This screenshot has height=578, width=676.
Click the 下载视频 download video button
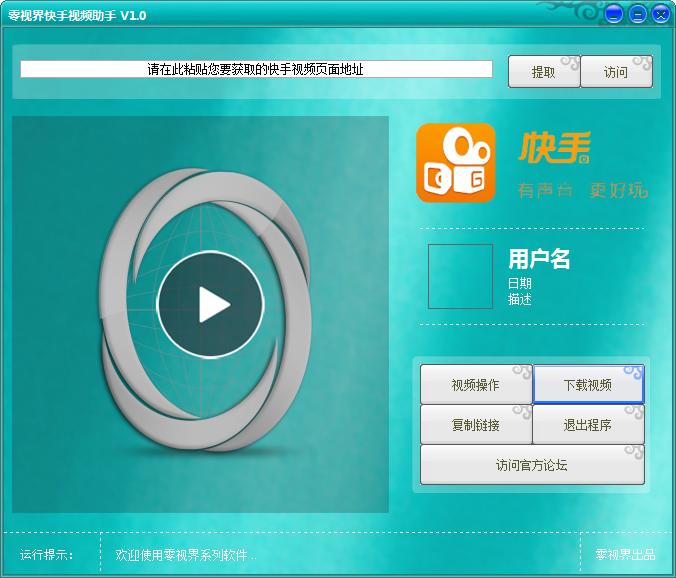(x=588, y=384)
